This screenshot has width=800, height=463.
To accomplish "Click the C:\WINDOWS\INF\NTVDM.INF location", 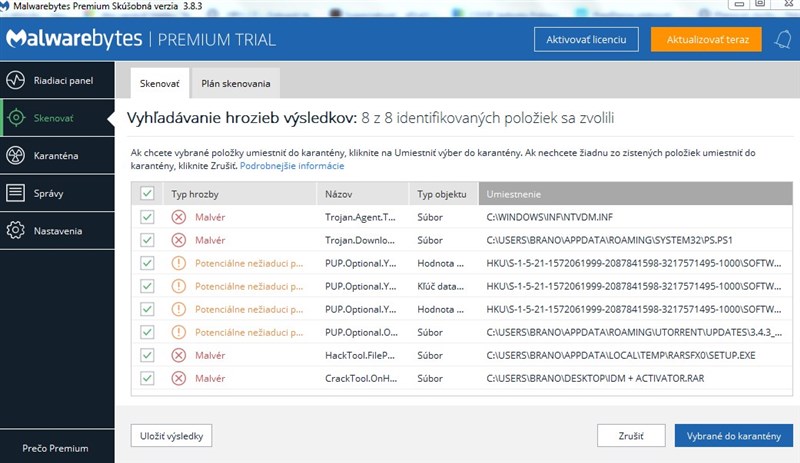I will (x=549, y=217).
